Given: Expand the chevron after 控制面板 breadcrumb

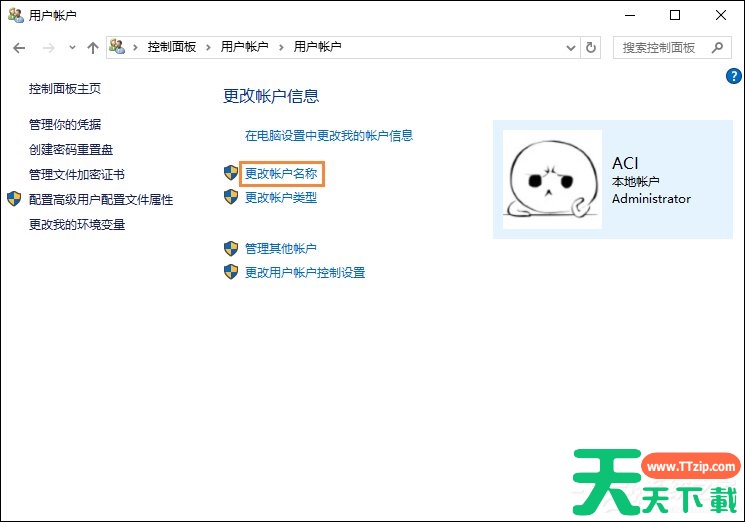Looking at the screenshot, I should [x=211, y=47].
